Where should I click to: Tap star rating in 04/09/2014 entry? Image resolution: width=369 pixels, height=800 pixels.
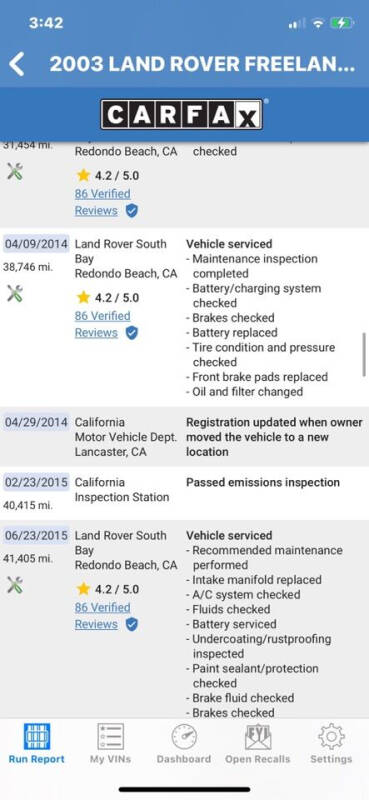108,297
